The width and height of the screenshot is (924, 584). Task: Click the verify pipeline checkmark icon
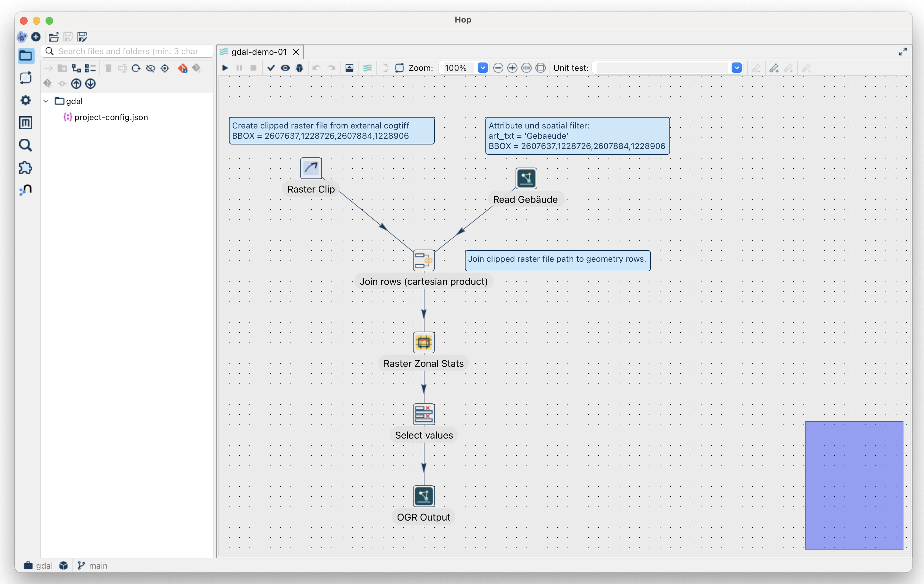pyautogui.click(x=271, y=68)
